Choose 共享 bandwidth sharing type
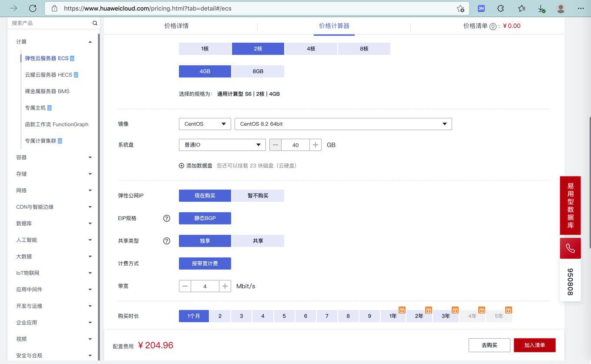 point(258,241)
